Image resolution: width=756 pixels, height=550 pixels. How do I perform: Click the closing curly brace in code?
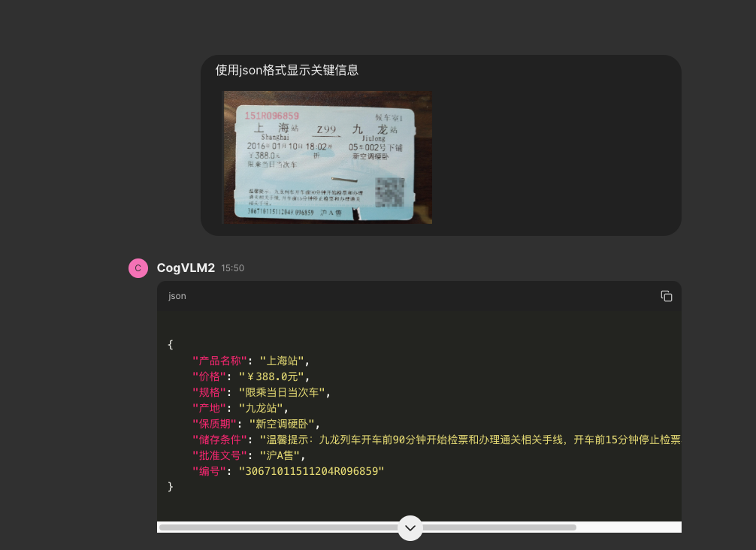[171, 487]
